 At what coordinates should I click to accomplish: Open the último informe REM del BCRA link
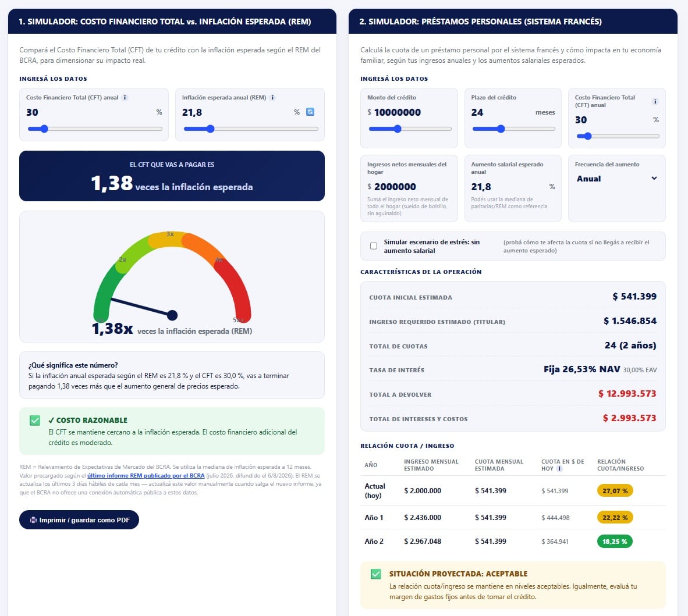(x=146, y=476)
